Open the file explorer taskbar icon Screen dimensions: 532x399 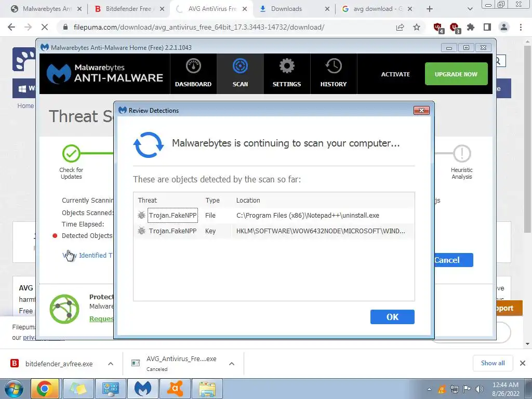tap(207, 389)
